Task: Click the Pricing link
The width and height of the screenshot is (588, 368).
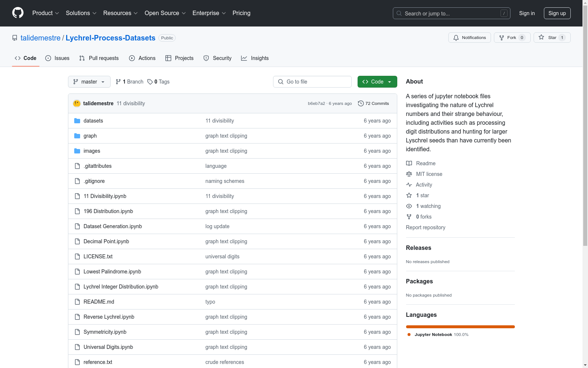Action: (241, 13)
